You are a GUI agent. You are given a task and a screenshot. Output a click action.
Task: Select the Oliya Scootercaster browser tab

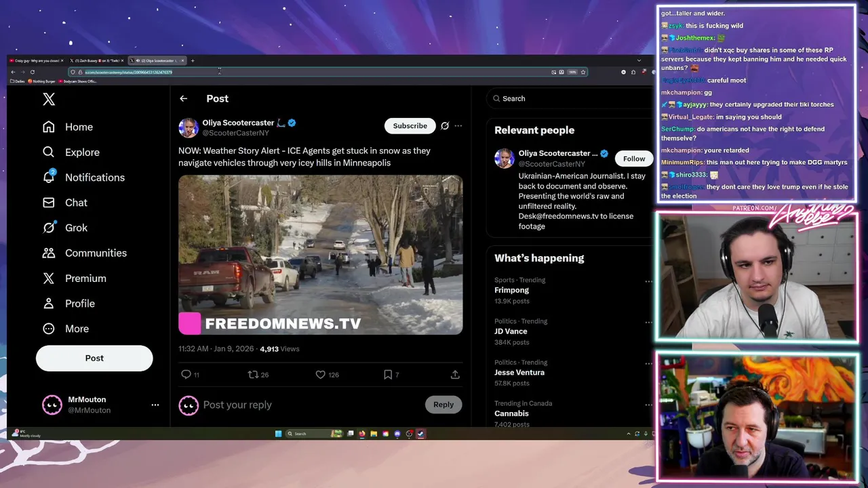tap(157, 60)
